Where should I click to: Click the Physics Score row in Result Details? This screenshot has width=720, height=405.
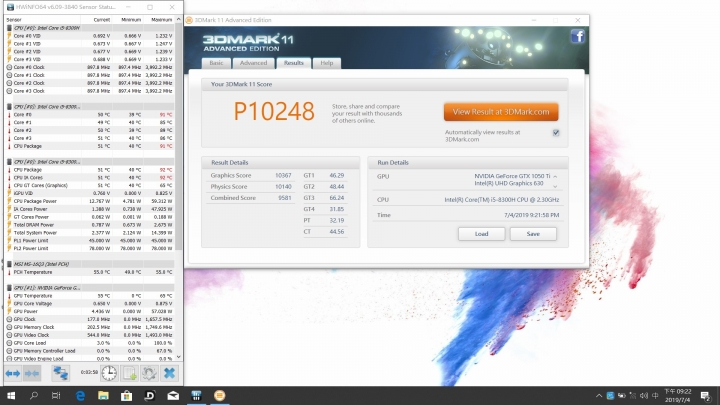click(x=251, y=187)
